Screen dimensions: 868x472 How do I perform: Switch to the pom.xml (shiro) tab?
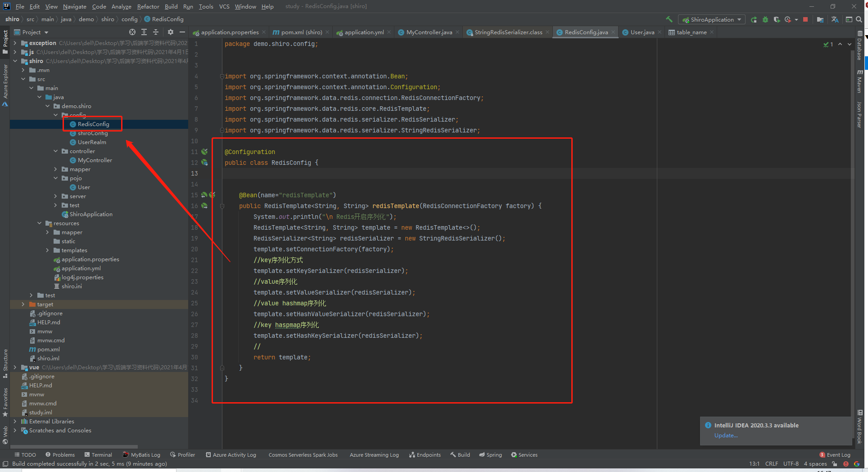[301, 32]
